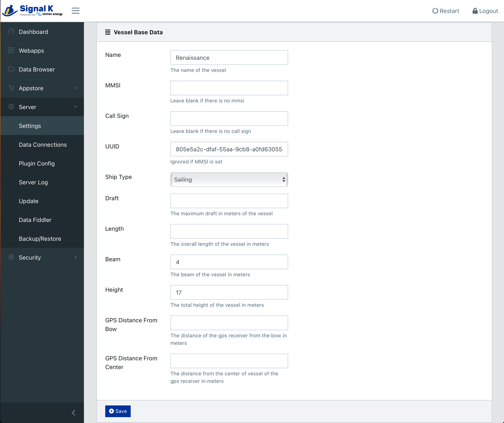Select Sailing from Ship Type dropdown
This screenshot has width=504, height=423.
(229, 179)
